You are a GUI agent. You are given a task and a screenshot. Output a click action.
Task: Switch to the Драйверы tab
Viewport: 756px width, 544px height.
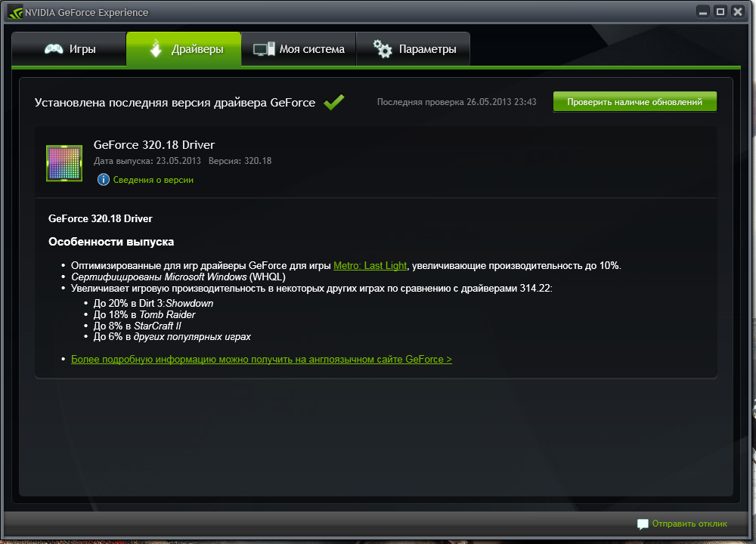tap(184, 48)
